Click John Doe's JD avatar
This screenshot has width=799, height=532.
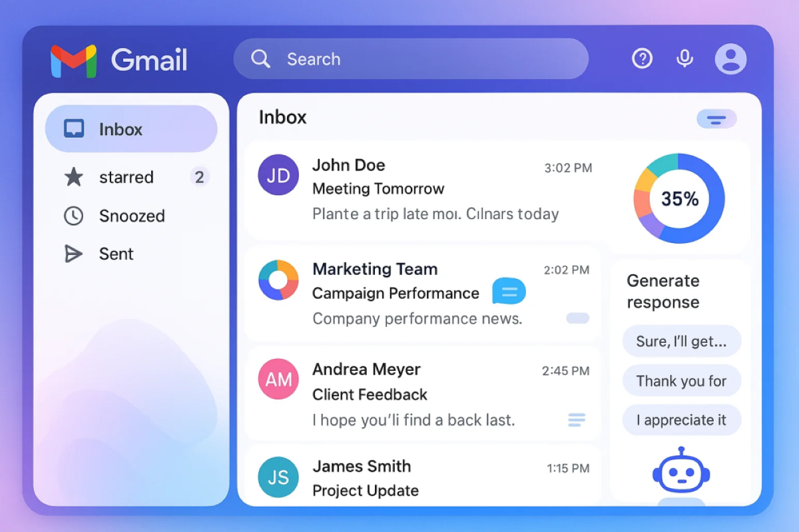pyautogui.click(x=278, y=175)
